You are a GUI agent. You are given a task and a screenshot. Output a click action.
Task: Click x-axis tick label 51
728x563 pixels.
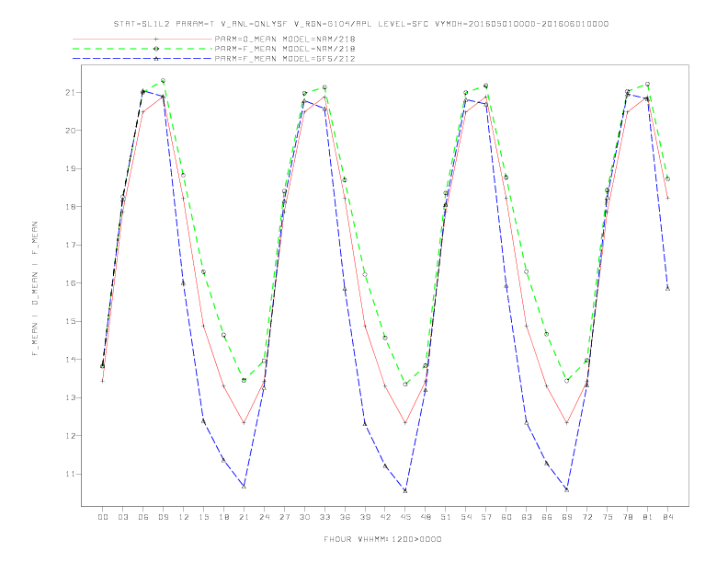pyautogui.click(x=446, y=517)
